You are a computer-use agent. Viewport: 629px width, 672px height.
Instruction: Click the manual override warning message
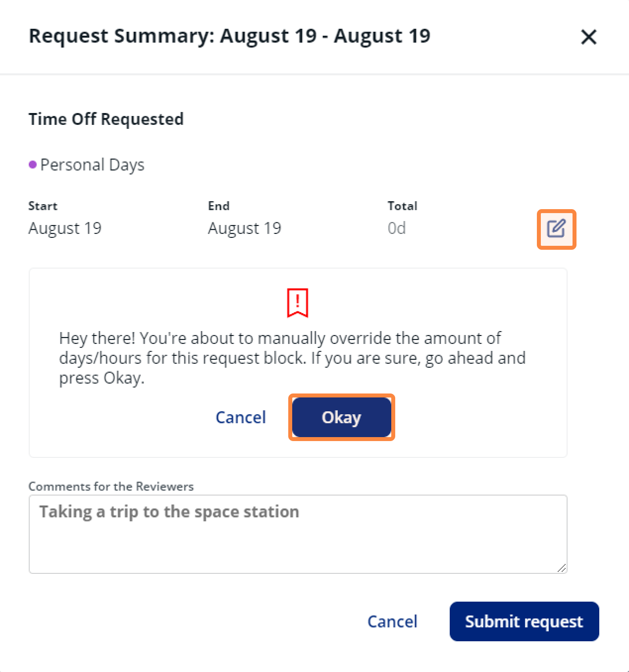(x=292, y=358)
